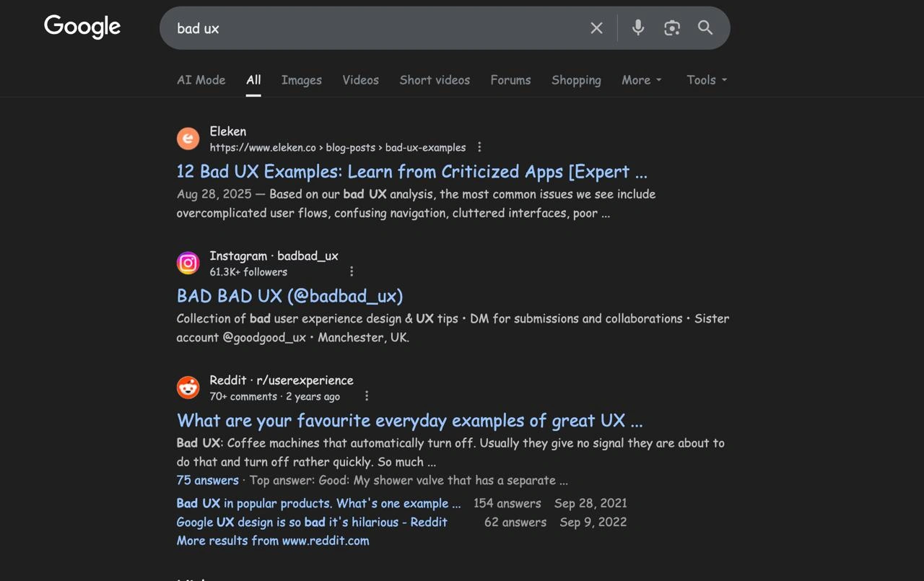The image size is (924, 581).
Task: Open the Tools dropdown
Action: pos(707,80)
